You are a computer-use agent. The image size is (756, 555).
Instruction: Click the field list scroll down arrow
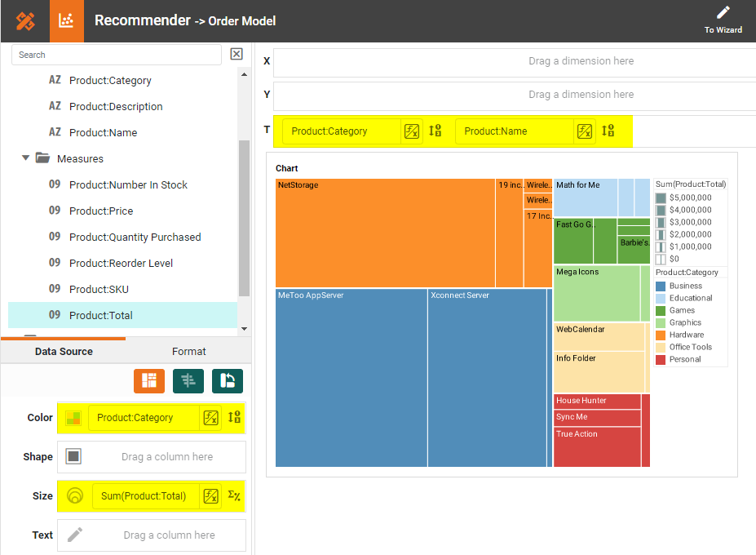[x=244, y=329]
